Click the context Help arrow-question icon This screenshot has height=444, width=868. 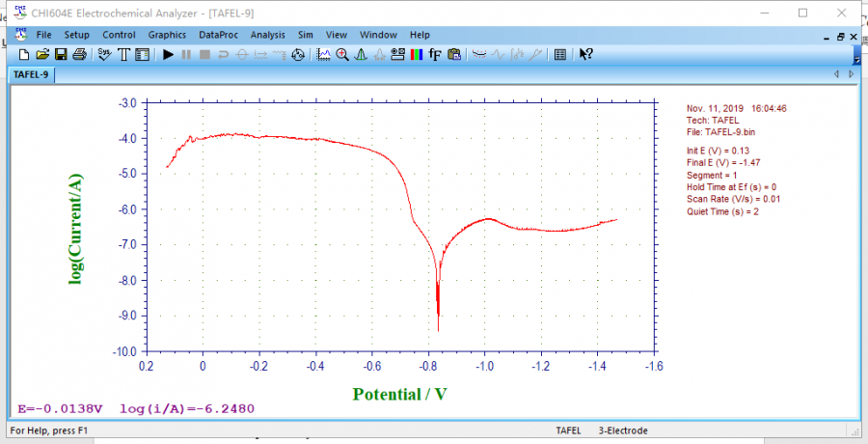coord(585,55)
